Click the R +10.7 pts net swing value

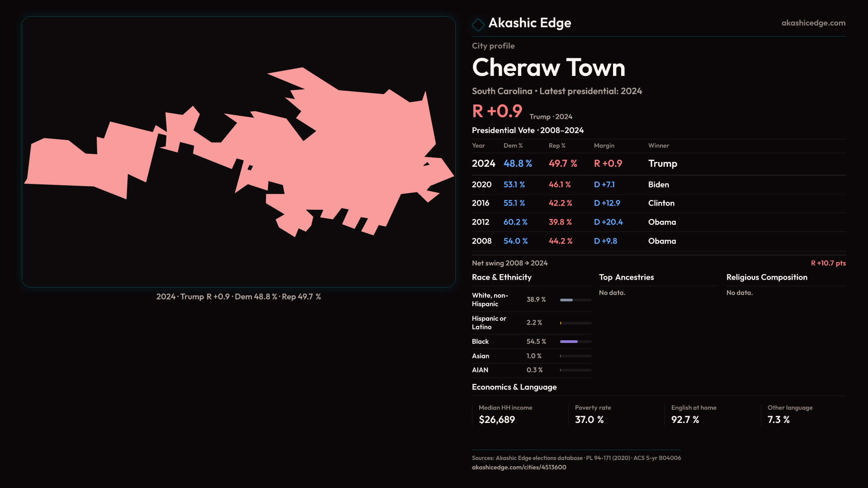tap(828, 263)
